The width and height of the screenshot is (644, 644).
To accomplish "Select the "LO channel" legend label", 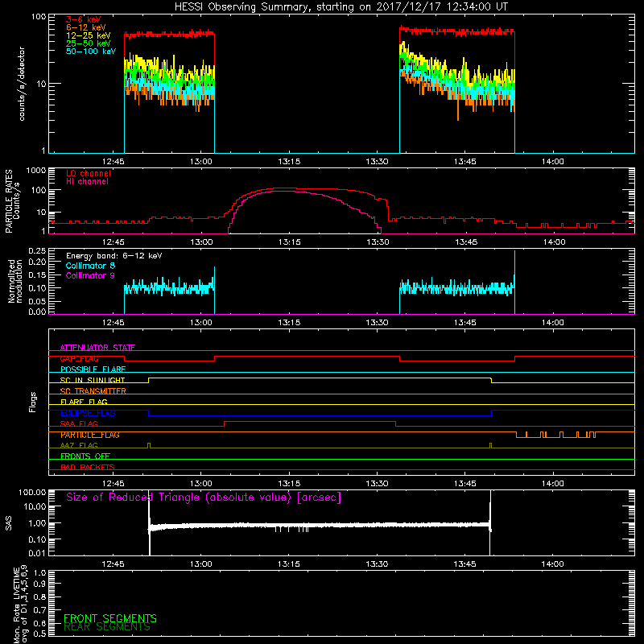I will [x=89, y=173].
